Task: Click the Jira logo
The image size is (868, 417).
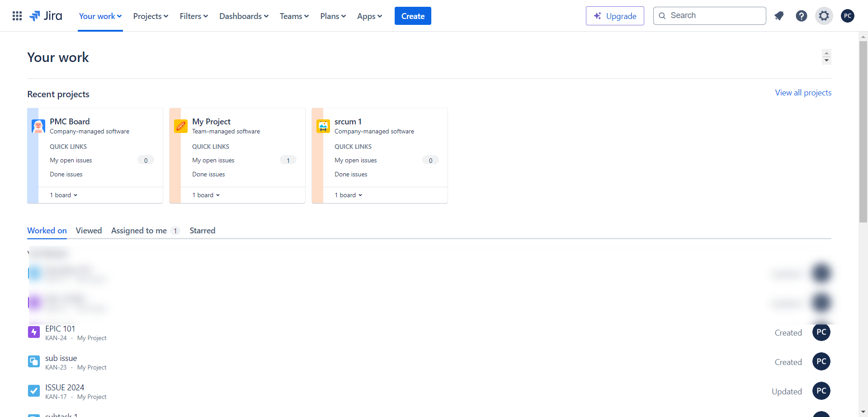Action: coord(46,16)
